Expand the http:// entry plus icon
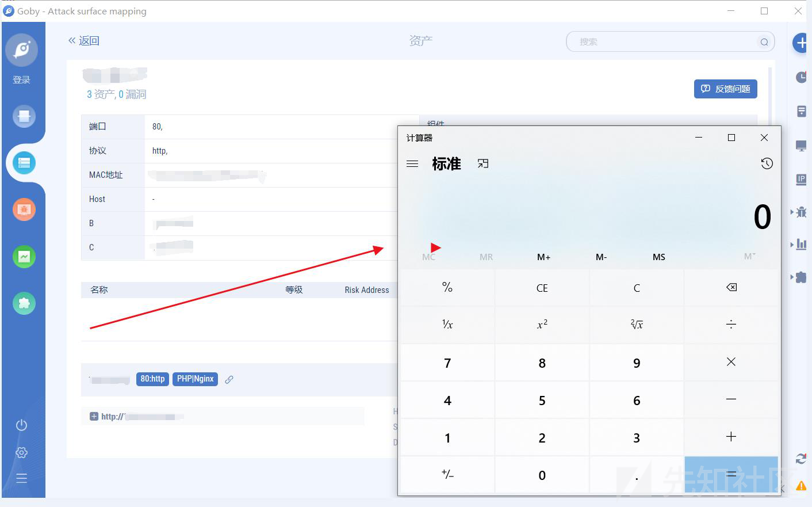This screenshot has width=812, height=507. tap(94, 417)
